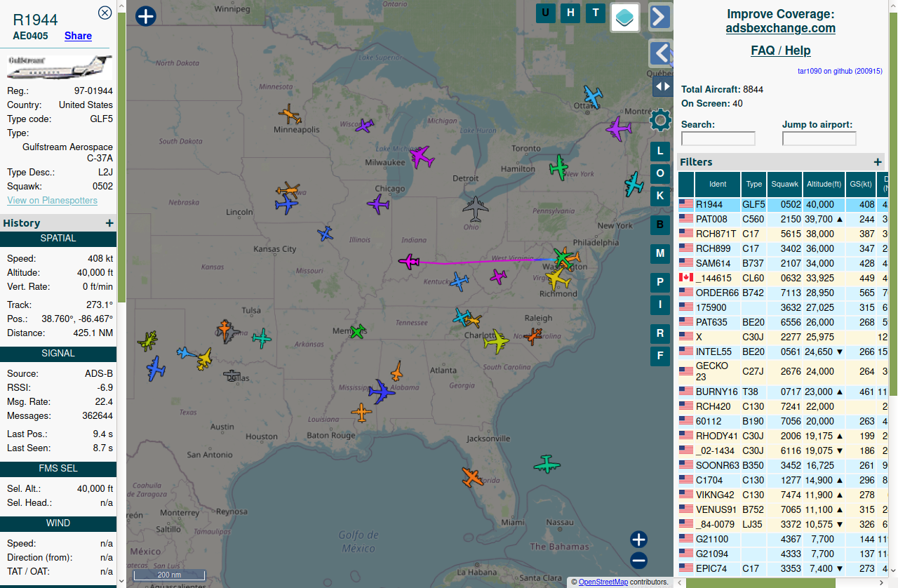Click the left chevron sidebar button

coord(660,53)
